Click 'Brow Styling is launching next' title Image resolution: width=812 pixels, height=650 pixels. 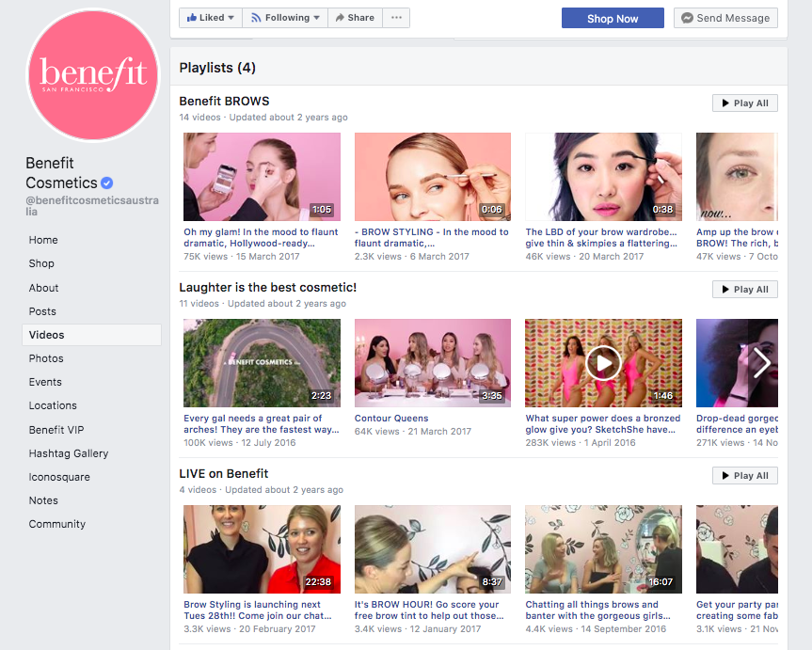pos(258,610)
